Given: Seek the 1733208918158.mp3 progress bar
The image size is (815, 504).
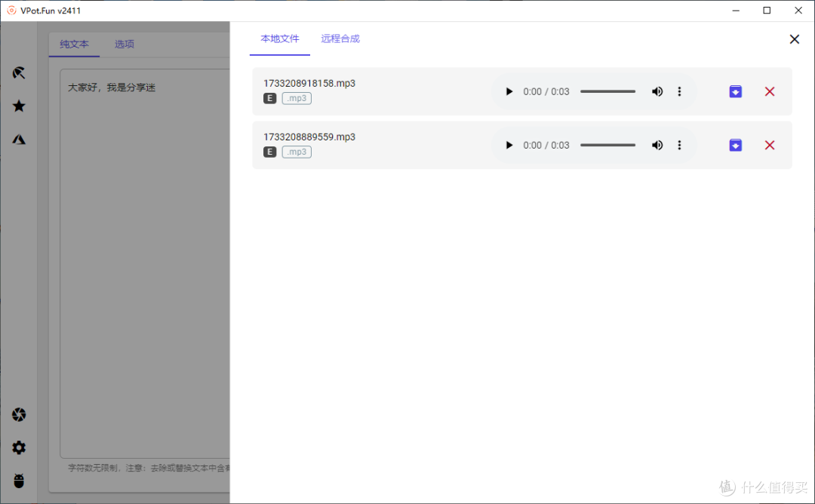Looking at the screenshot, I should click(607, 91).
